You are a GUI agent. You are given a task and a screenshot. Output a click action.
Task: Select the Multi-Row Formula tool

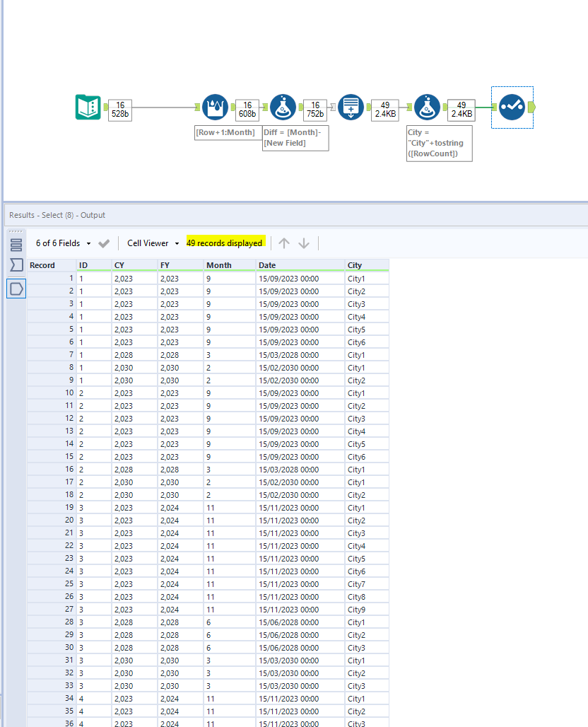(x=215, y=107)
